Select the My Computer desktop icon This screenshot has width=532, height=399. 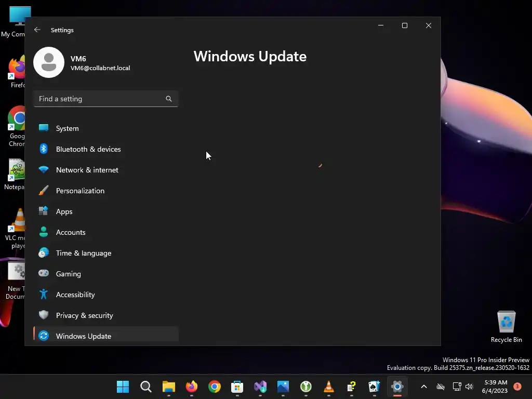14,22
